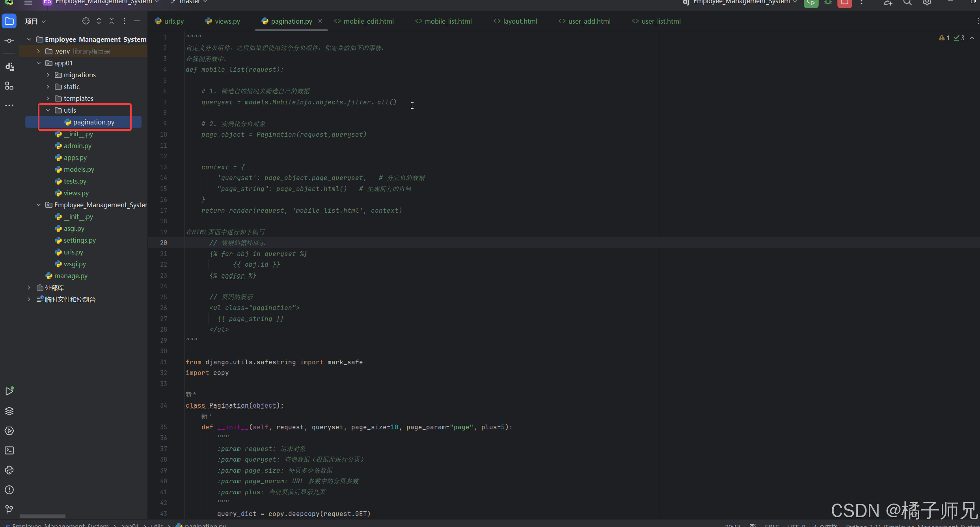This screenshot has height=527, width=980.
Task: Click Collapse All in project panel
Action: coord(112,21)
